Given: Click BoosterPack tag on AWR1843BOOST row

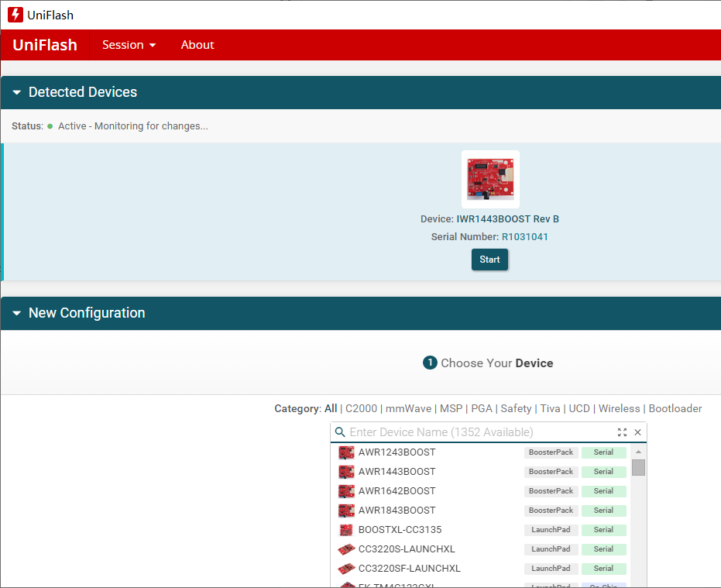Looking at the screenshot, I should (551, 511).
